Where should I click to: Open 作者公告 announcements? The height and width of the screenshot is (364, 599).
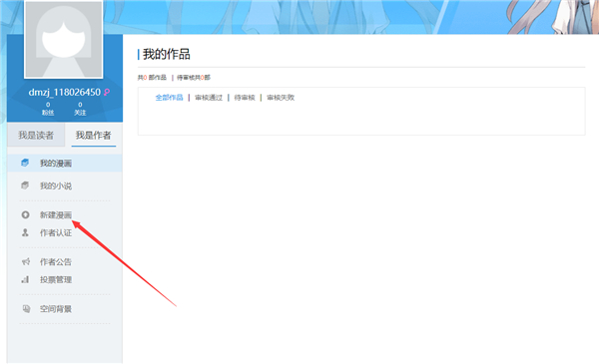56,261
